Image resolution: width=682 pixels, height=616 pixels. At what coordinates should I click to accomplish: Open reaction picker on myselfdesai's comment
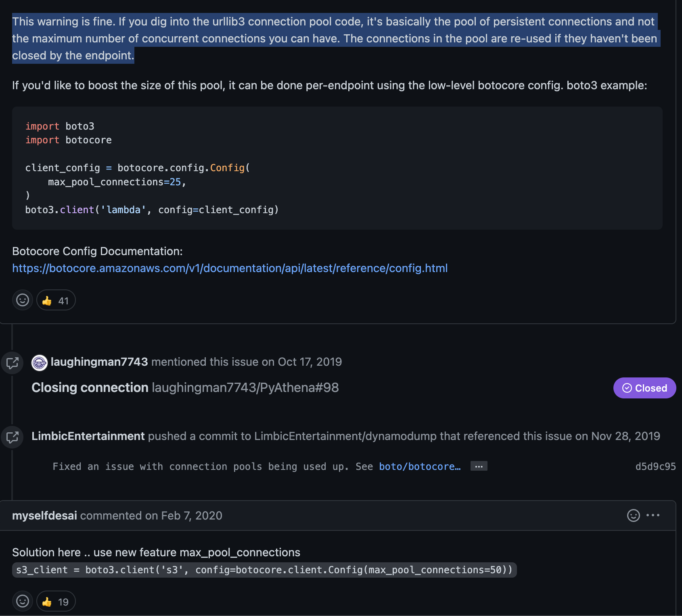click(22, 601)
